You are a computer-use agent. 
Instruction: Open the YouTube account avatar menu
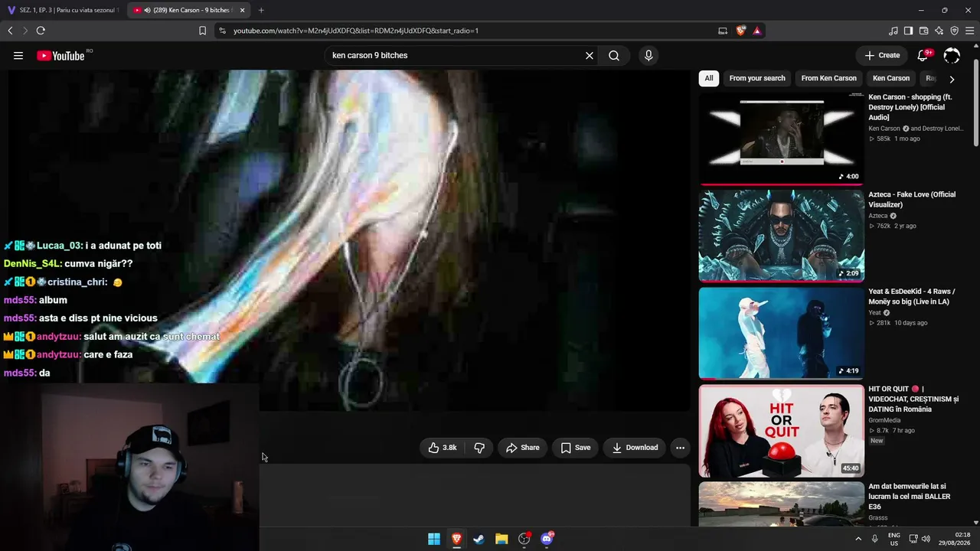952,55
